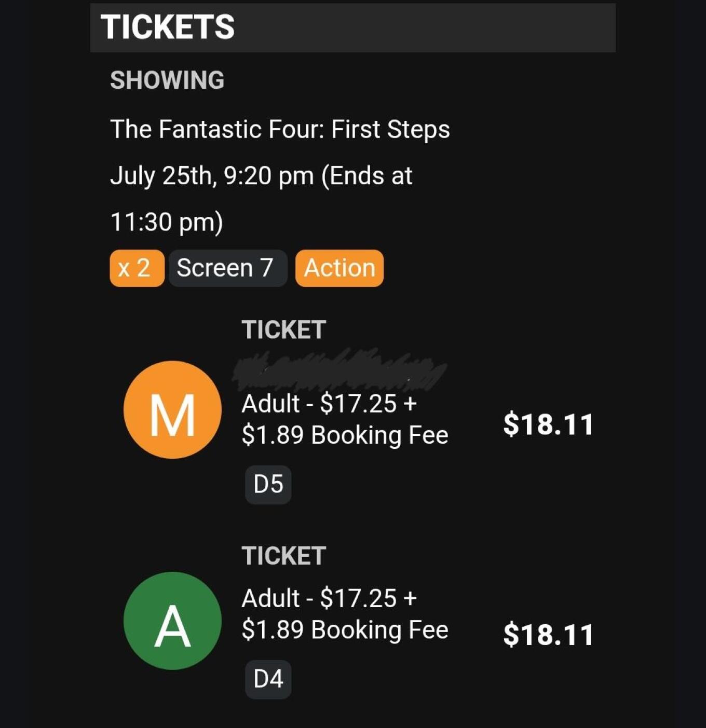Click the July 25th, 9:20 pm showtime
The width and height of the screenshot is (706, 728).
pyautogui.click(x=212, y=176)
